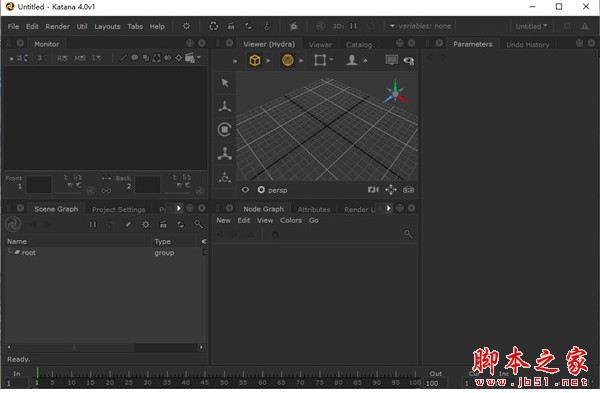
Task: Click the search magnifier in Scene Graph
Action: pos(198,224)
